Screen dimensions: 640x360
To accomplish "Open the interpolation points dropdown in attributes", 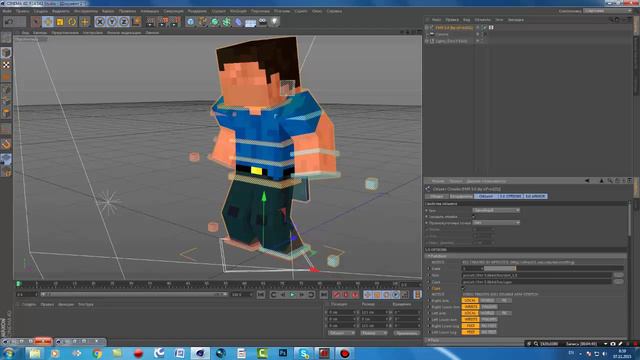I will tap(496, 223).
